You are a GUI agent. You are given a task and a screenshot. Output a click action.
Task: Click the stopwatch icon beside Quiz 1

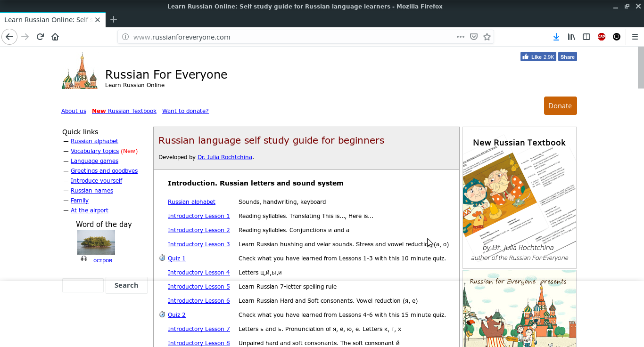(162, 258)
